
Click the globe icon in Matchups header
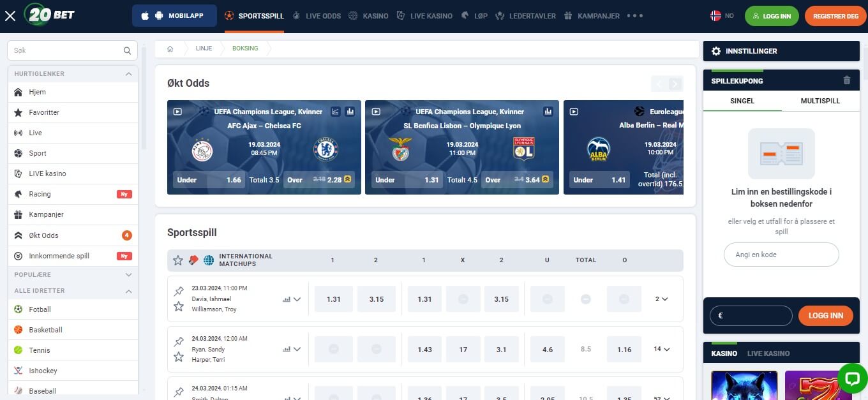click(209, 260)
